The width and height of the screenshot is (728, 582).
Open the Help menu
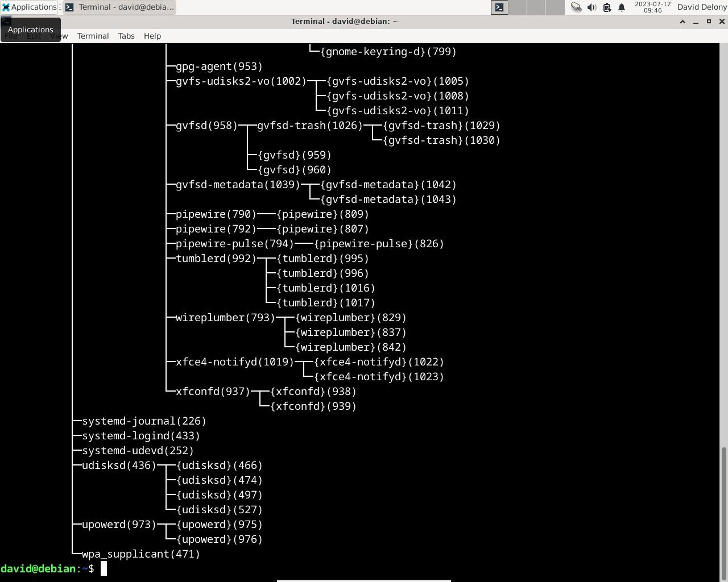(152, 36)
